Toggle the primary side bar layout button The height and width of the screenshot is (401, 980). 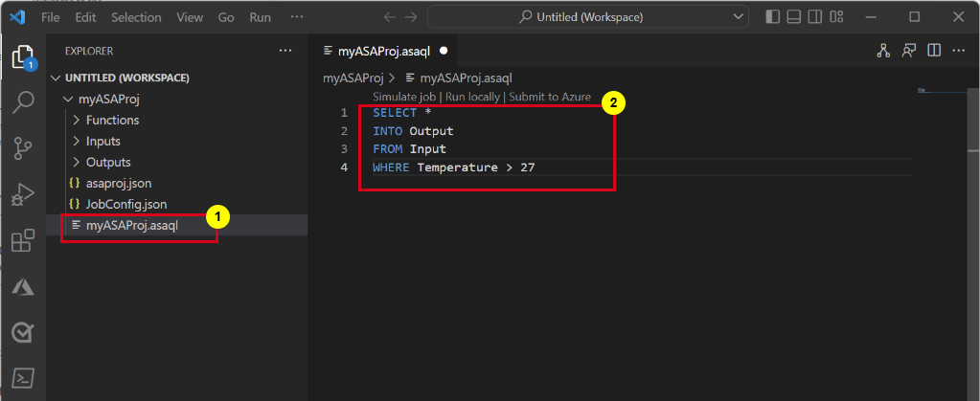click(x=773, y=17)
